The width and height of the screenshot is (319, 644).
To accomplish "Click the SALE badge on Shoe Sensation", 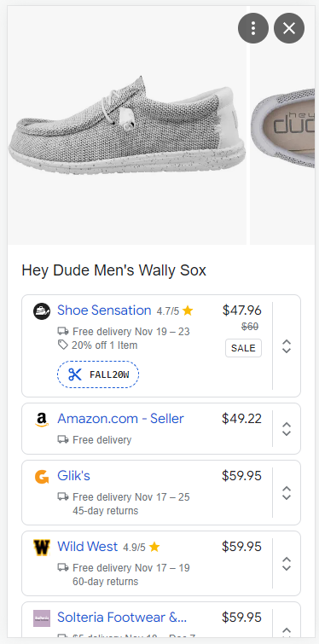I will tap(243, 348).
